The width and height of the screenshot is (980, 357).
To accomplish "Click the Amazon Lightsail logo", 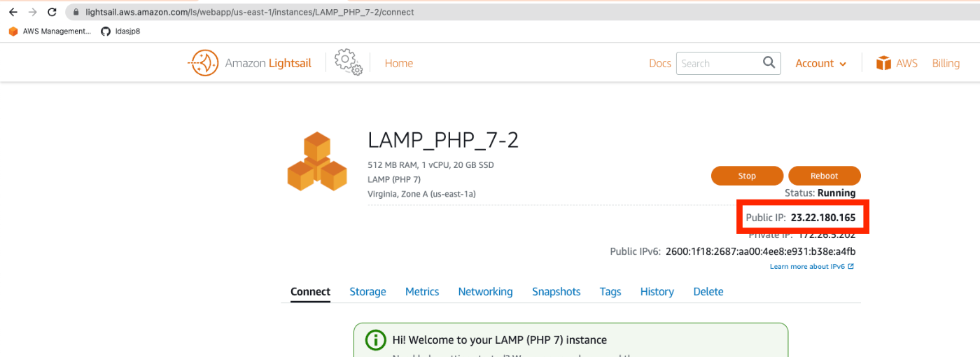I will pyautogui.click(x=250, y=63).
